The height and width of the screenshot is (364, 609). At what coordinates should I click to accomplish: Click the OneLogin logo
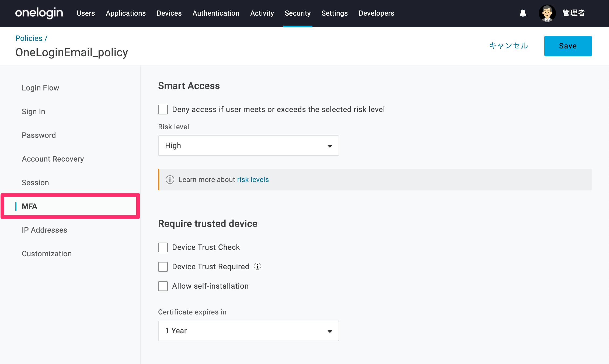tap(39, 13)
